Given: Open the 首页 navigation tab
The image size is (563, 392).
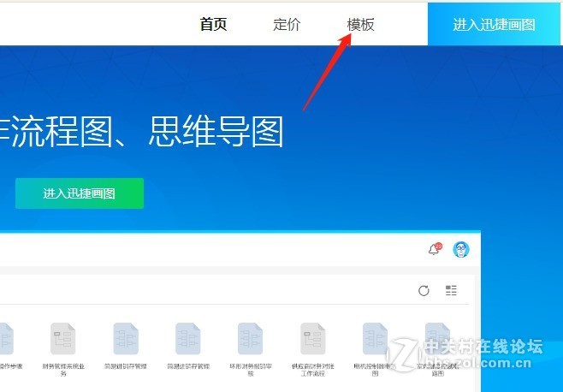Looking at the screenshot, I should [213, 25].
